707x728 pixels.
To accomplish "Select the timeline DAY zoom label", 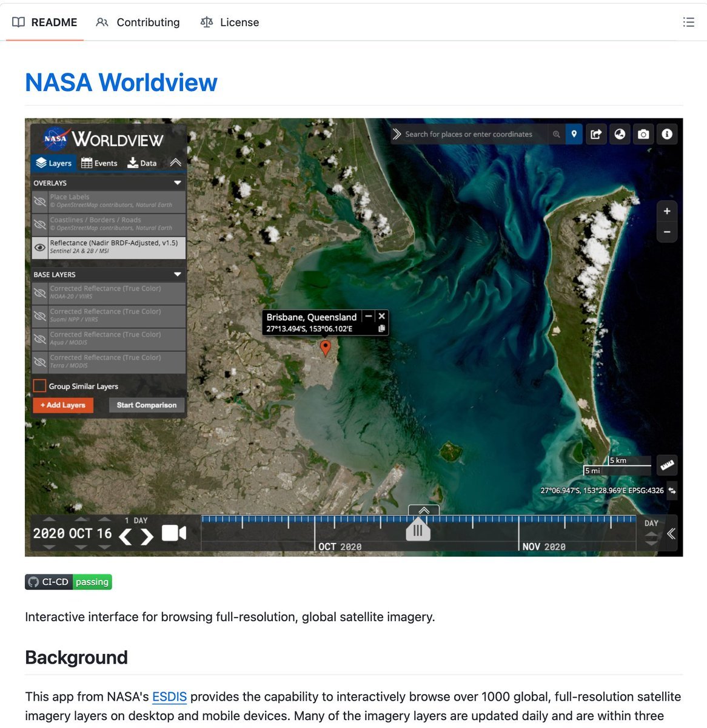I will click(x=651, y=523).
